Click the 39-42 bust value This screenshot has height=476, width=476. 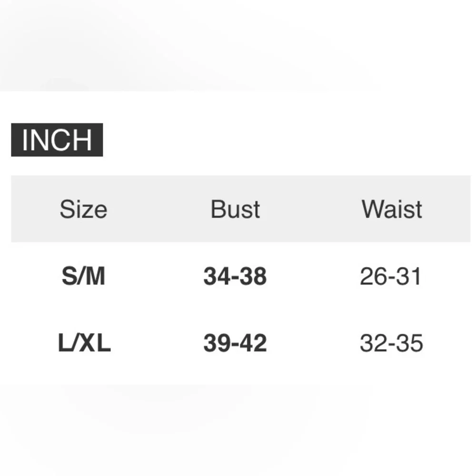pyautogui.click(x=235, y=343)
